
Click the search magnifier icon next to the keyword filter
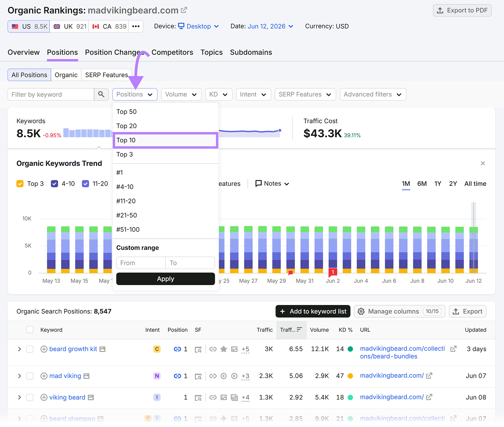click(101, 94)
